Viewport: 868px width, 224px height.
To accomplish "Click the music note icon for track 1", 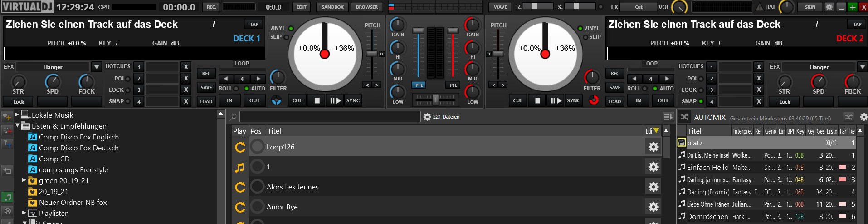I will 239,167.
